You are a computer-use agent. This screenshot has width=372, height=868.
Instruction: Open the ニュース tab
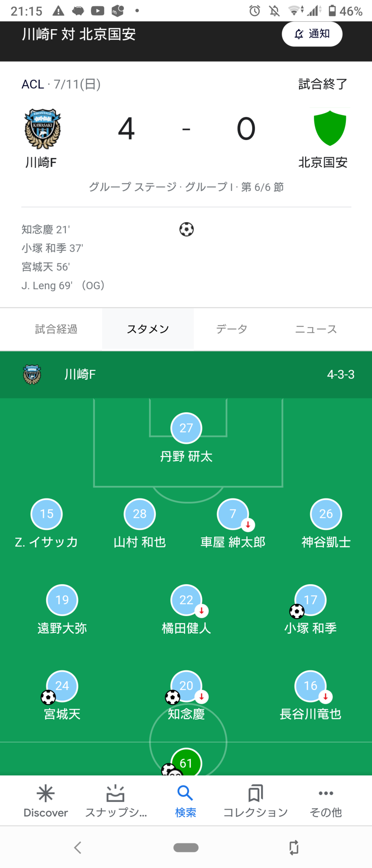pyautogui.click(x=316, y=329)
